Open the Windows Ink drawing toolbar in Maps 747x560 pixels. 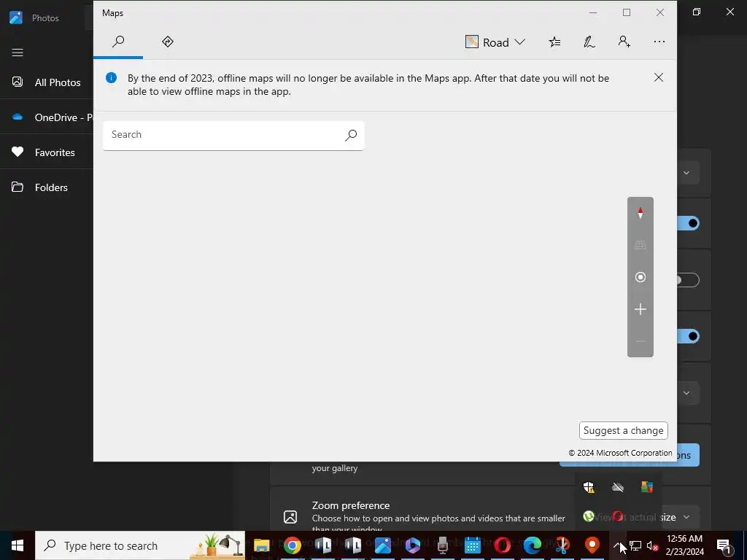589,42
